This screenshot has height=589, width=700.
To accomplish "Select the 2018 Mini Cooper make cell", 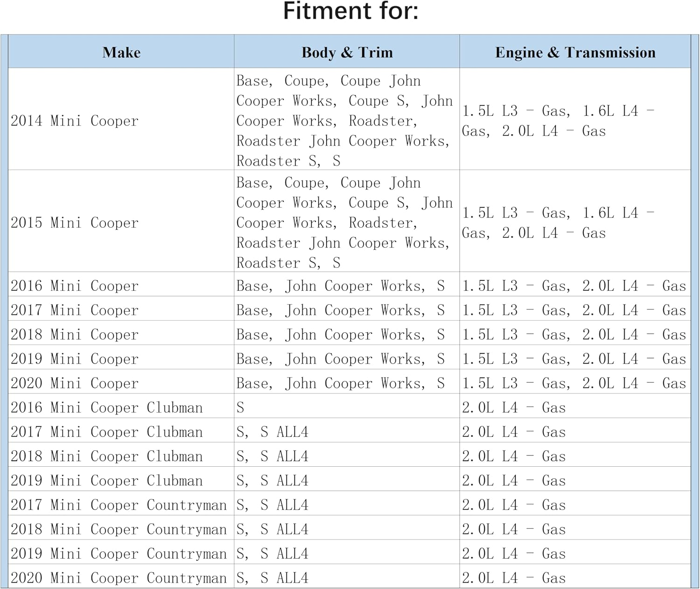I will (x=75, y=334).
